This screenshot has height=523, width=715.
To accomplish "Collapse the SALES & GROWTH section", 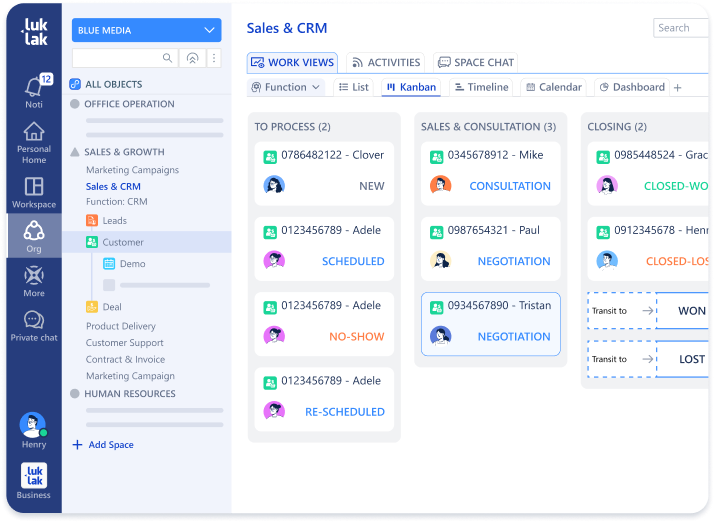I will pyautogui.click(x=75, y=152).
